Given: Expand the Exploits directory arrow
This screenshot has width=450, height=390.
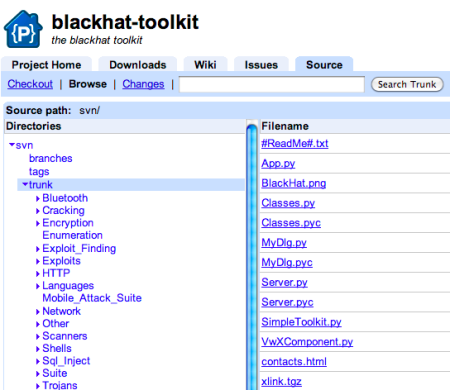Looking at the screenshot, I should tap(38, 261).
